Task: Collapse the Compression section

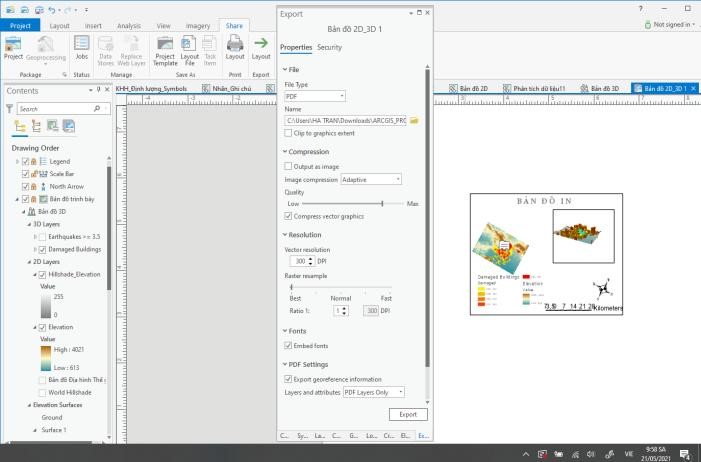Action: tap(285, 152)
